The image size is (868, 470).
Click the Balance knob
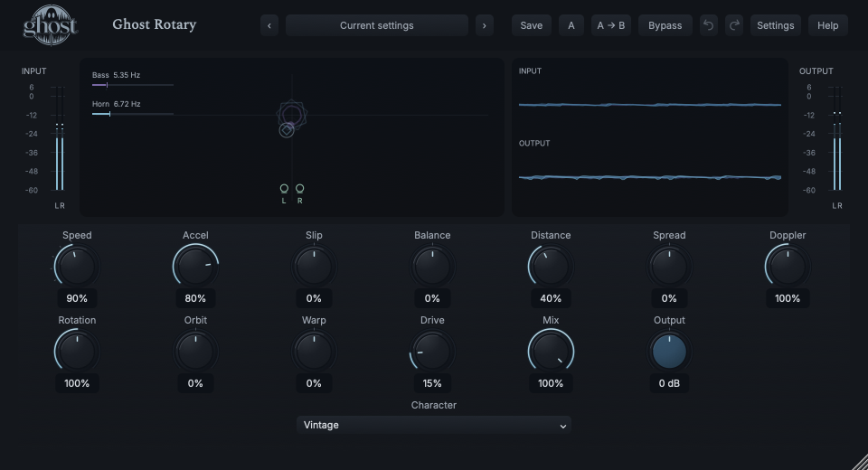[x=432, y=267]
